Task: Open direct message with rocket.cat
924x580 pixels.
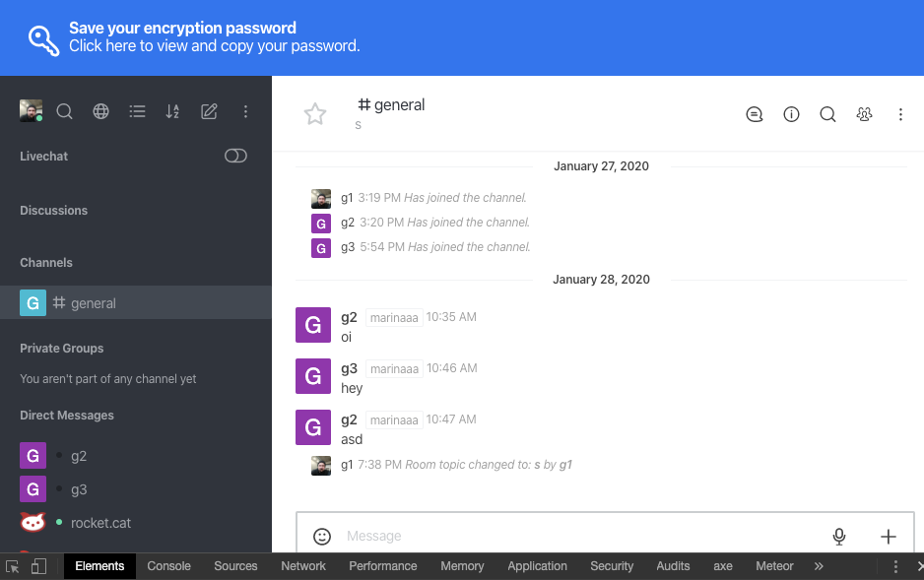Action: coord(136,523)
